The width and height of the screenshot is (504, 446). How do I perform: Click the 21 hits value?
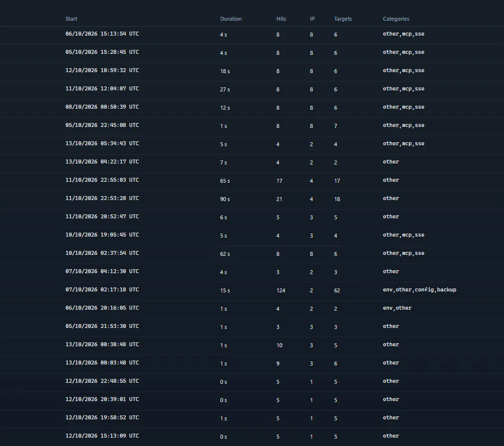279,200
